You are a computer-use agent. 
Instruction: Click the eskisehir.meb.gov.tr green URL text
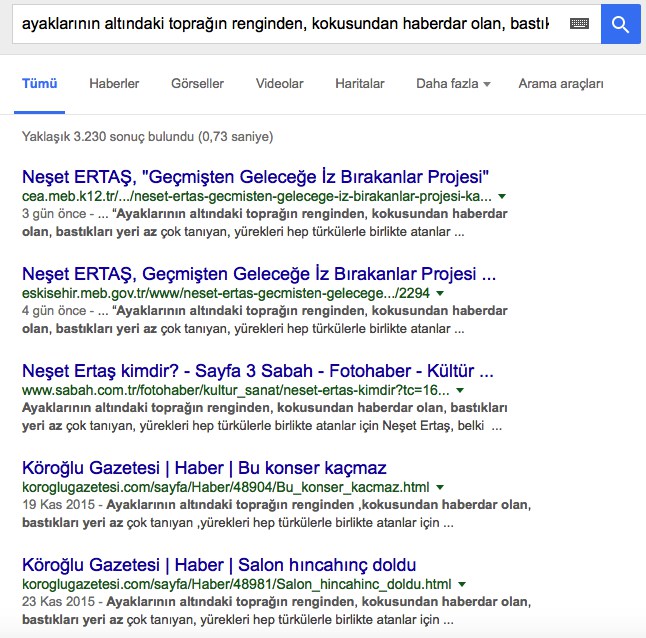tap(226, 293)
